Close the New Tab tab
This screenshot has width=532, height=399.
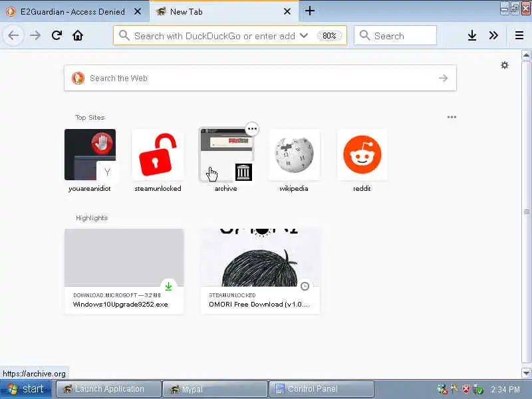pos(287,11)
